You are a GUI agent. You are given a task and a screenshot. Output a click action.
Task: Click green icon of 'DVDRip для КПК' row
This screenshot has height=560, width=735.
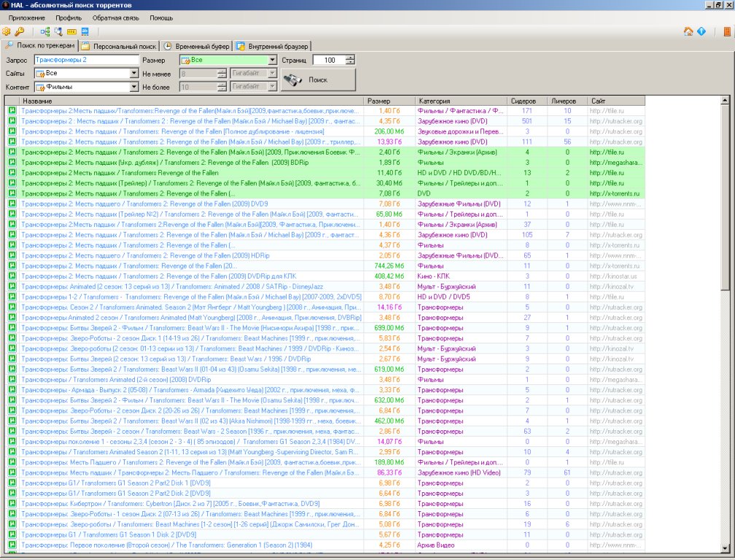12,276
